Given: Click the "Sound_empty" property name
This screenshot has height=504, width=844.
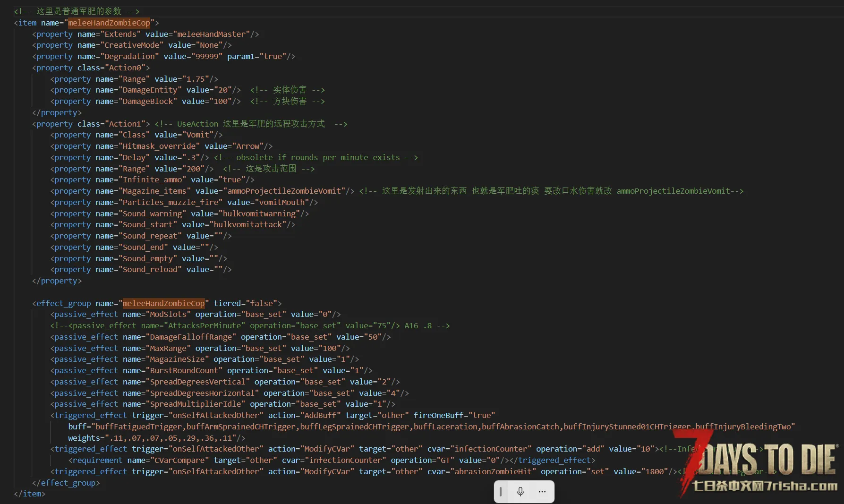Looking at the screenshot, I should [147, 259].
